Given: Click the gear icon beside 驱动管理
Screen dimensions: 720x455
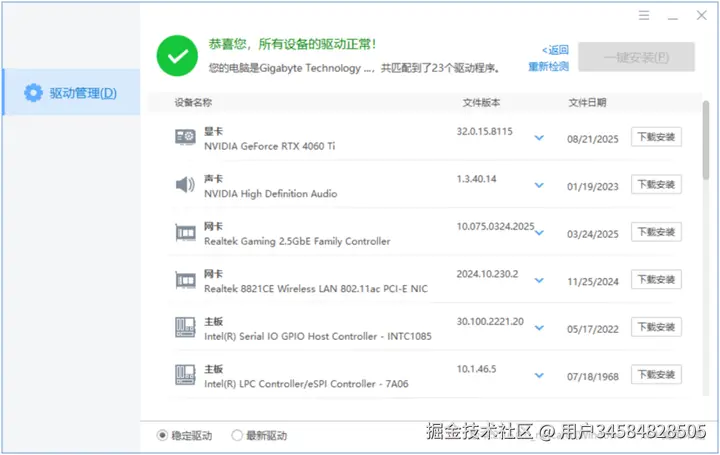Looking at the screenshot, I should point(33,93).
